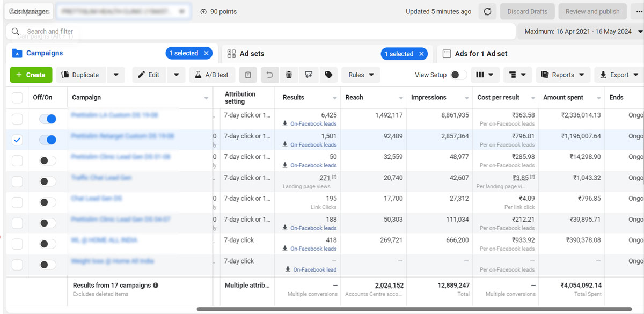Open the breakdown icon menu

click(518, 75)
